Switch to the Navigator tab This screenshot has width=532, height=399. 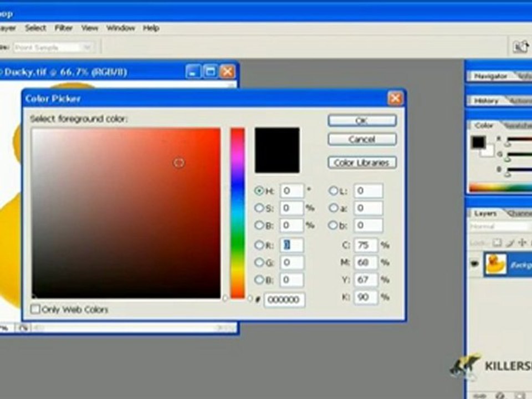[x=490, y=76]
